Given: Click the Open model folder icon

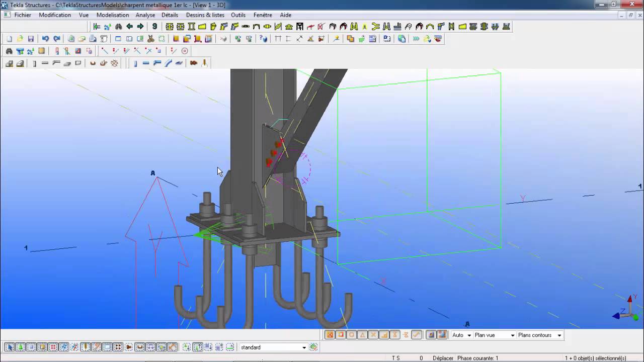Looking at the screenshot, I should coord(20,39).
